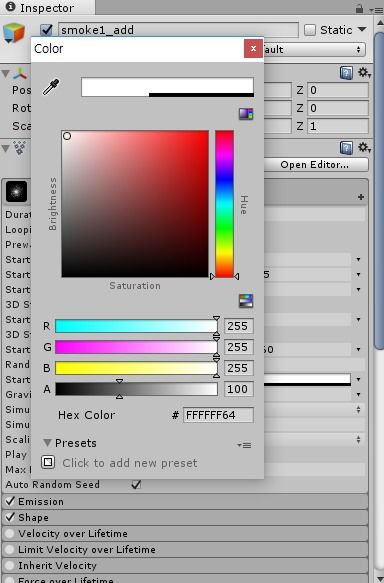
Task: Open the Start Color mode dropdown arrow
Action: coord(358,379)
